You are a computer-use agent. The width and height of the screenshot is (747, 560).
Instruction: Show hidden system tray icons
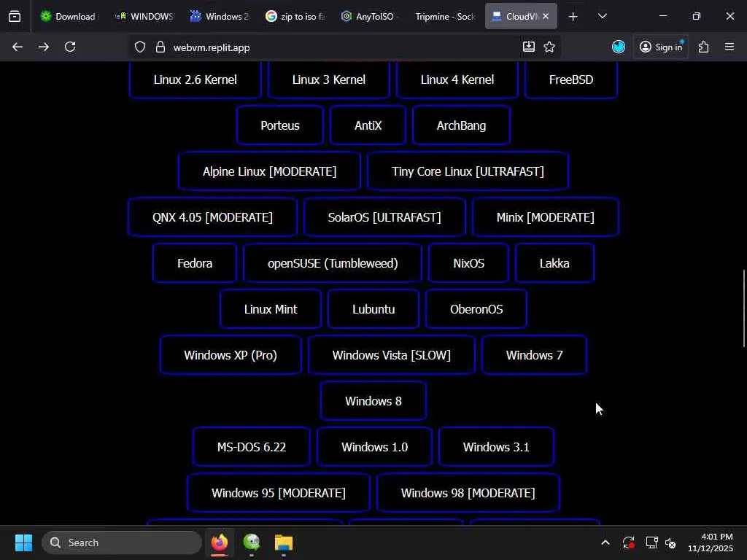point(605,542)
